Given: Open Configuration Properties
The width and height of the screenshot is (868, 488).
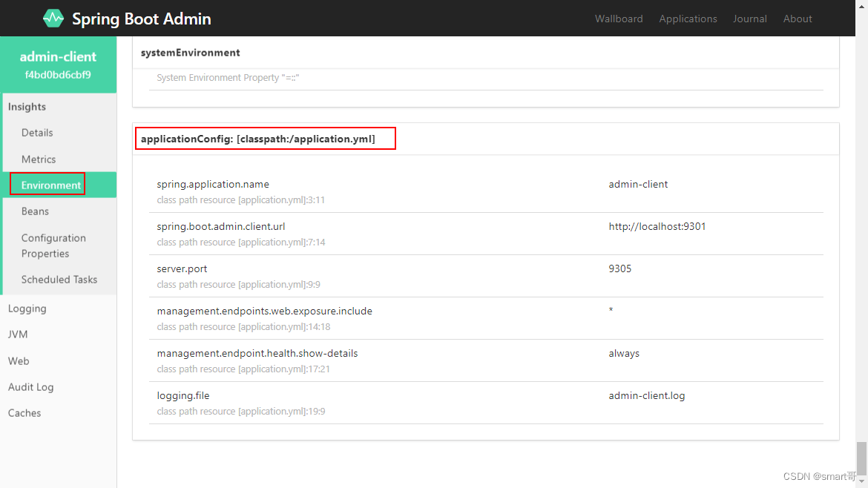Looking at the screenshot, I should click(x=53, y=245).
